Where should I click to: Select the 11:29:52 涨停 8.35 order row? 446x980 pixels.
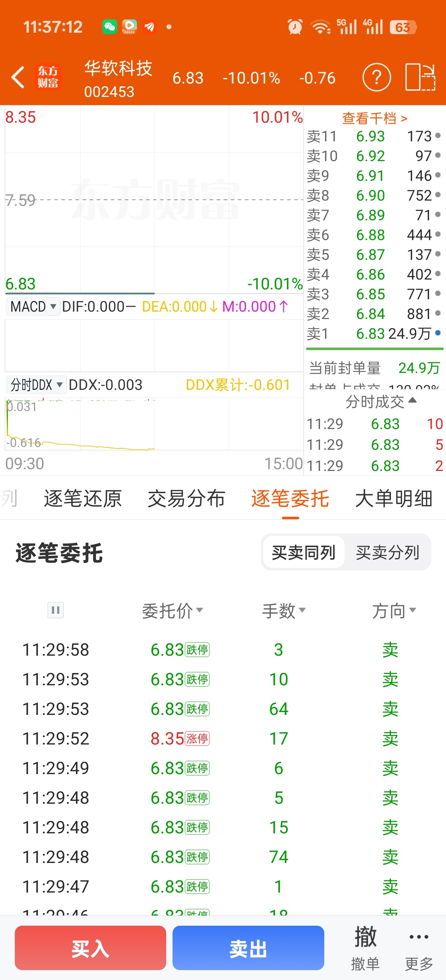223,739
